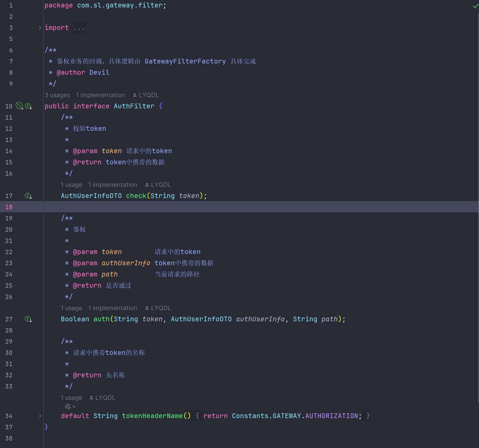
Task: Click the authUserInfo parameter on line 27
Action: (260, 319)
